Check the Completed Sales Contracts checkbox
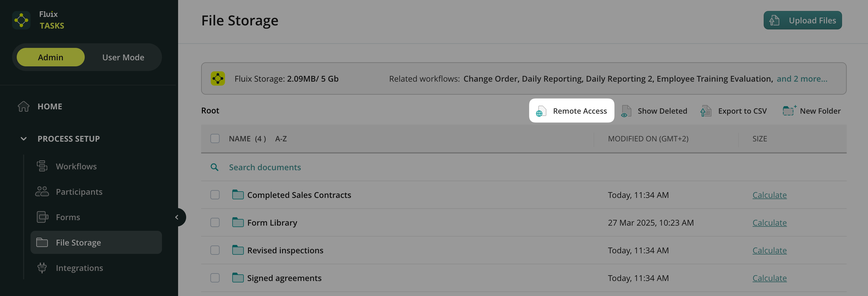868x296 pixels. [215, 195]
